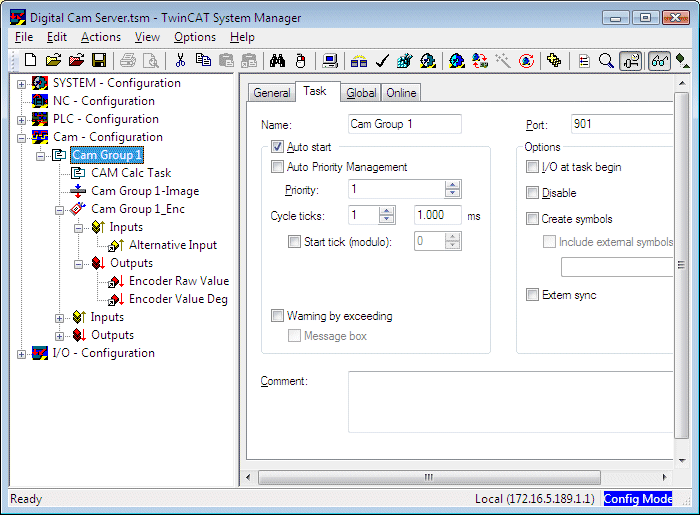Create a new configuration with New icon

tap(30, 60)
